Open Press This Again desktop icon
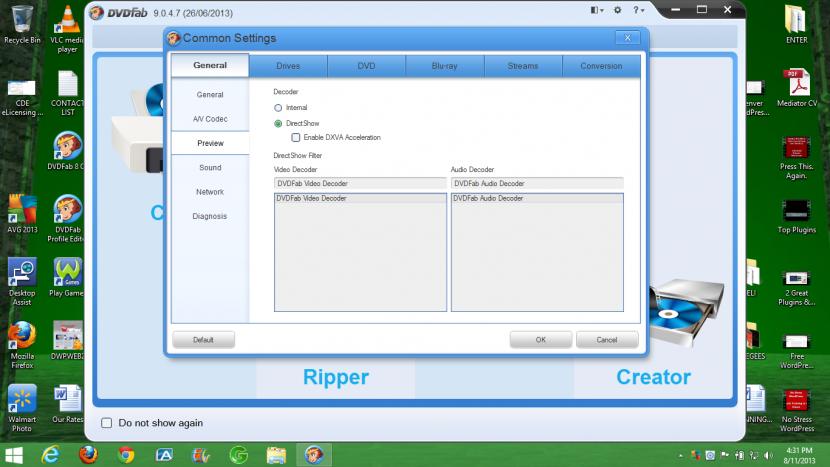Viewport: 830px width, 467px height. coord(797,158)
